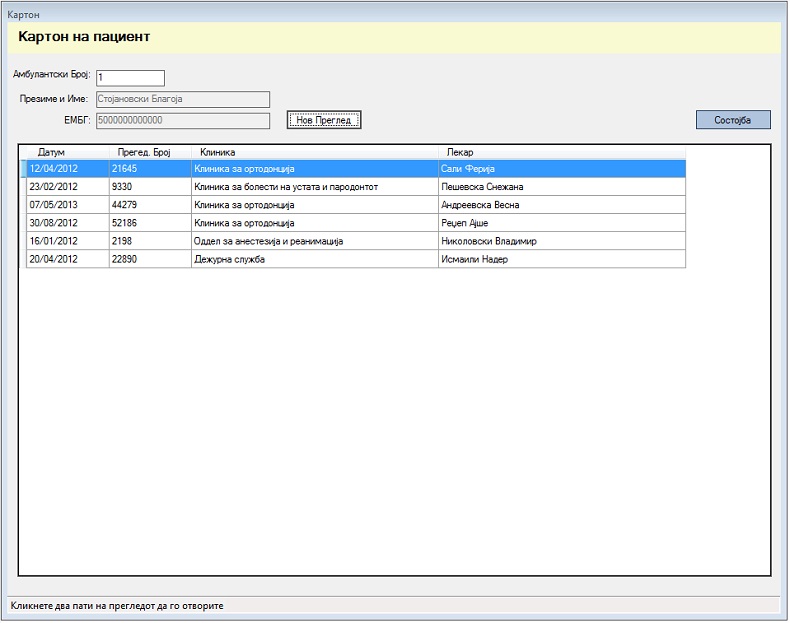790x623 pixels.
Task: Click exam number 9330
Action: pyautogui.click(x=150, y=187)
